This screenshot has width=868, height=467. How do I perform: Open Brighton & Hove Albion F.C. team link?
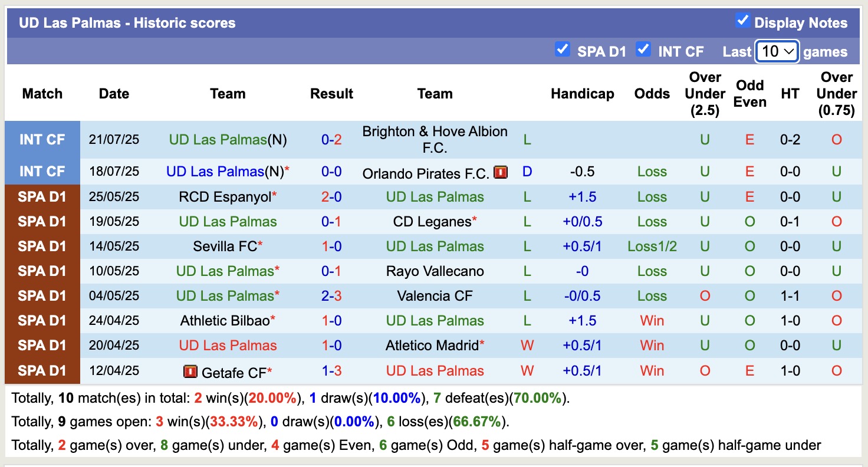coord(435,140)
